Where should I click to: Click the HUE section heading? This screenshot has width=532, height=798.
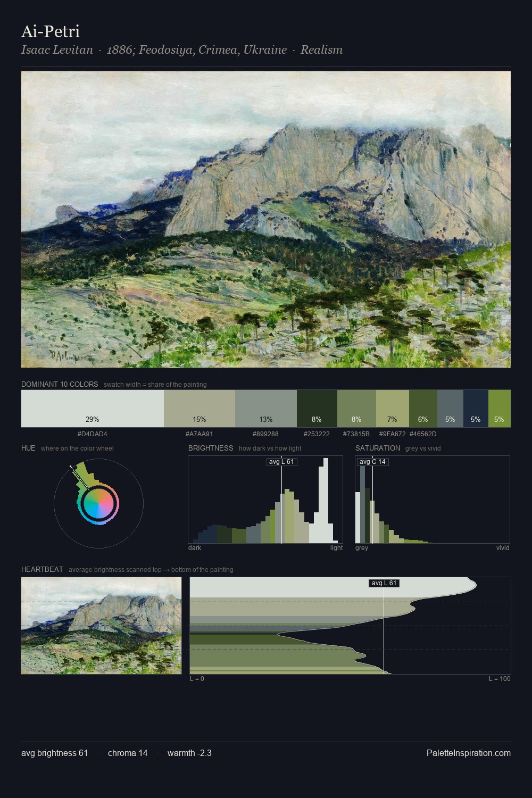tap(28, 448)
